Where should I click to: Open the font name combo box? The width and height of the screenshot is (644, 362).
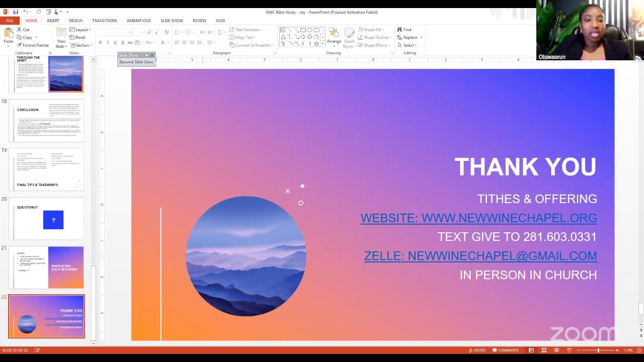coord(114,32)
